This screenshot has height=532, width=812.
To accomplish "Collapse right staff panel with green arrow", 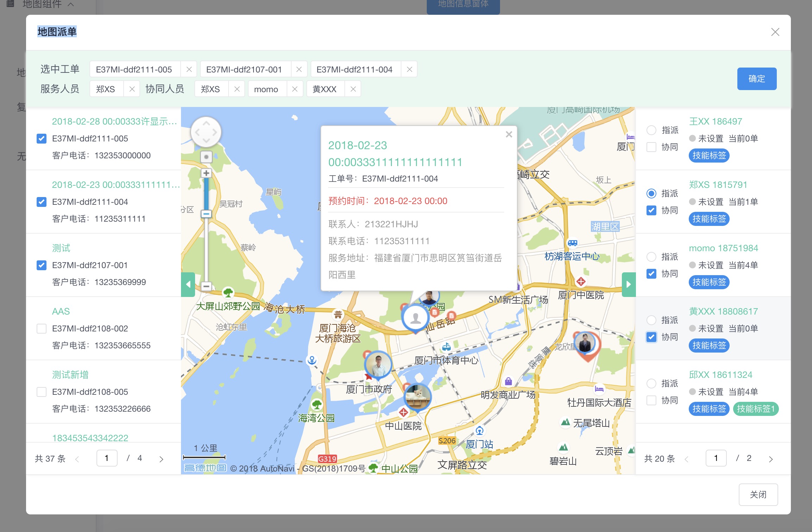I will click(629, 284).
